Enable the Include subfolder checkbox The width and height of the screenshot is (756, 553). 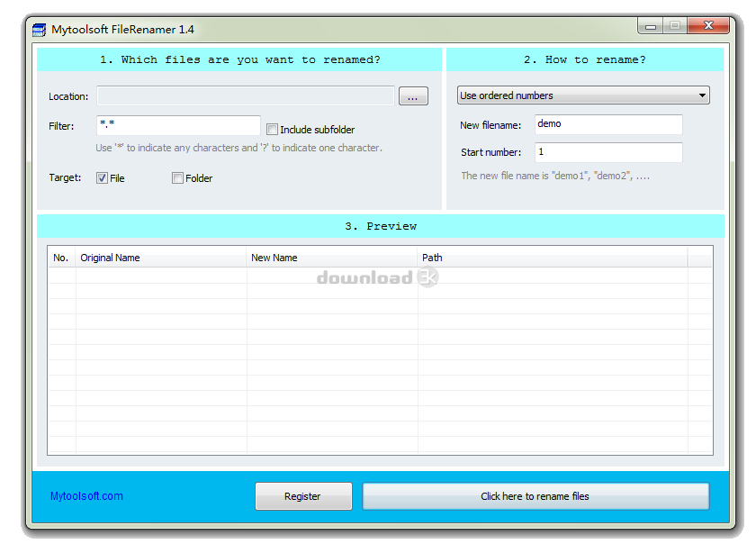[x=273, y=130]
